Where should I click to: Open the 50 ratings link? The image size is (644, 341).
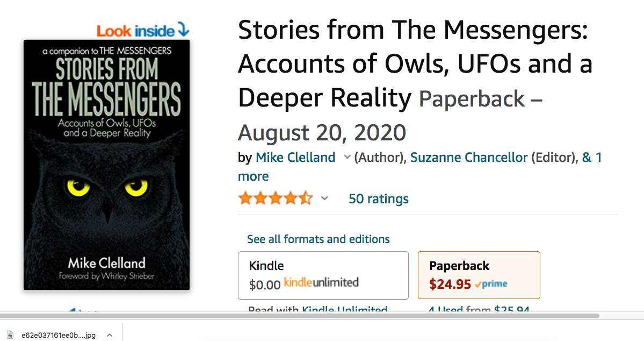tap(378, 198)
